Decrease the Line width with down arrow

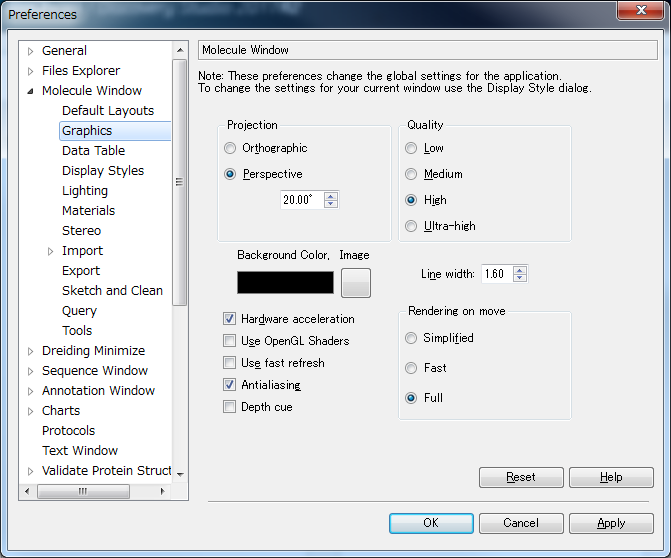click(519, 278)
